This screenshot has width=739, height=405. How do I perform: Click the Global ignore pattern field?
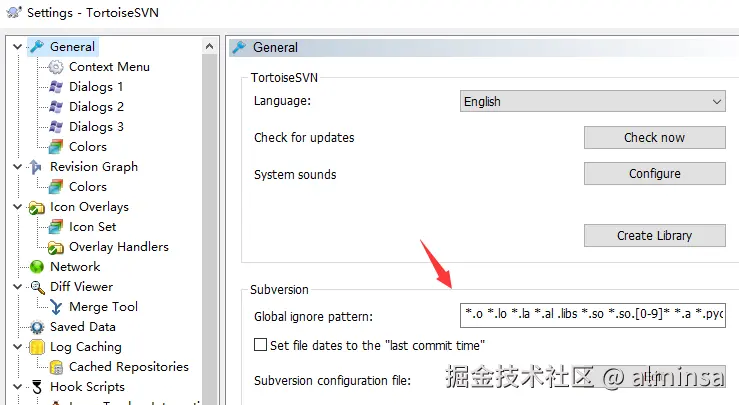[592, 315]
